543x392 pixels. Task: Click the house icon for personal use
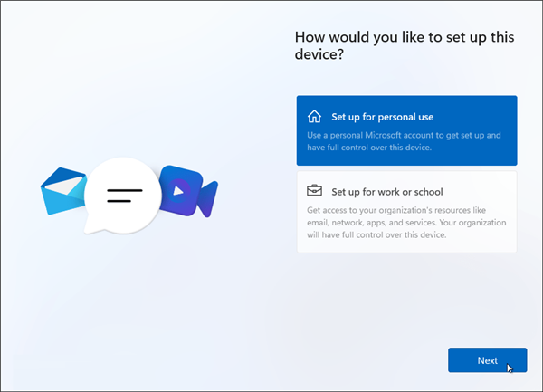coord(314,117)
